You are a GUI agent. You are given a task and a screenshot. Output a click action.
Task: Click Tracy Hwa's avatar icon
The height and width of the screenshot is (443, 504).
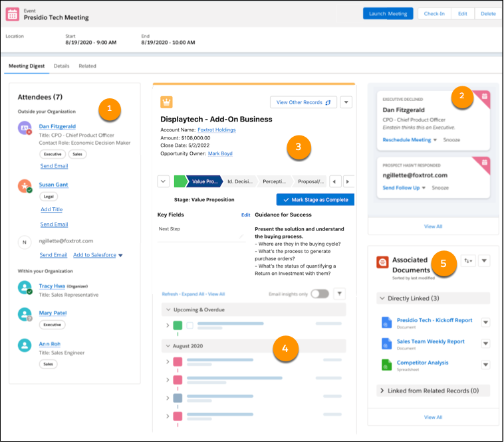click(25, 288)
